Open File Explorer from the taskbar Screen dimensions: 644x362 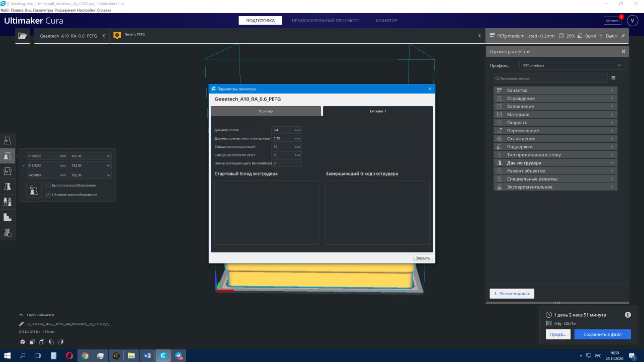[x=132, y=355]
